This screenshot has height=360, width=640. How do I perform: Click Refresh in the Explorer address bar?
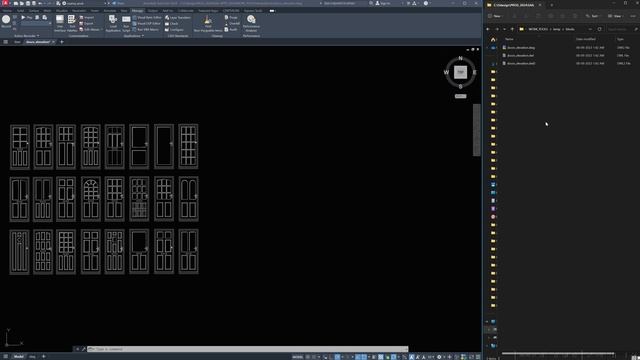[x=599, y=29]
